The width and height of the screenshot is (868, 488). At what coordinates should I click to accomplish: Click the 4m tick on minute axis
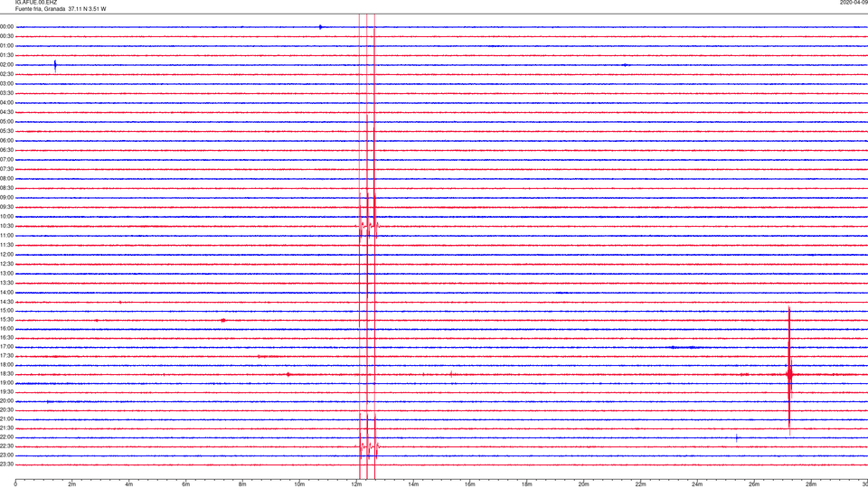click(x=129, y=484)
